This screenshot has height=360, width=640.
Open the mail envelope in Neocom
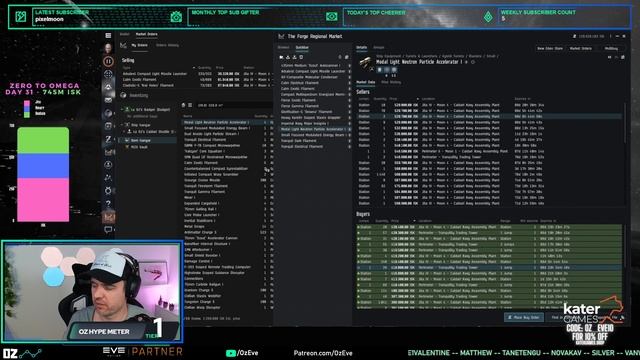coord(108,100)
